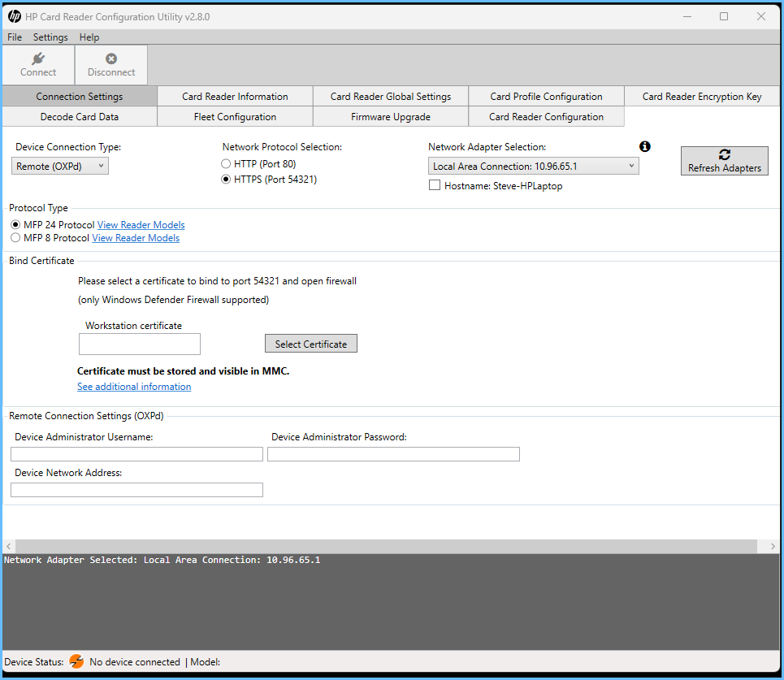Switch to Card Reader Information tab
This screenshot has width=784, height=680.
(x=235, y=96)
